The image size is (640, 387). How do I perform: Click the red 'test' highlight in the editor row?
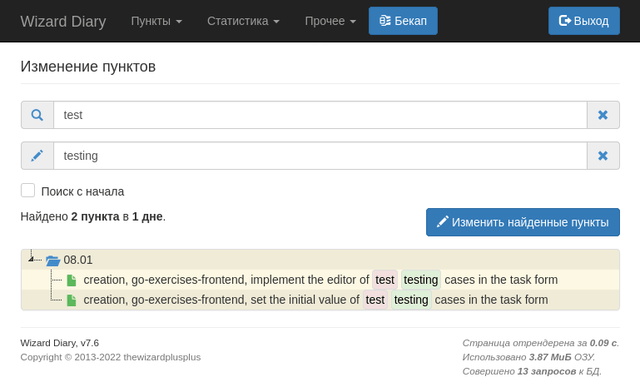pos(385,280)
